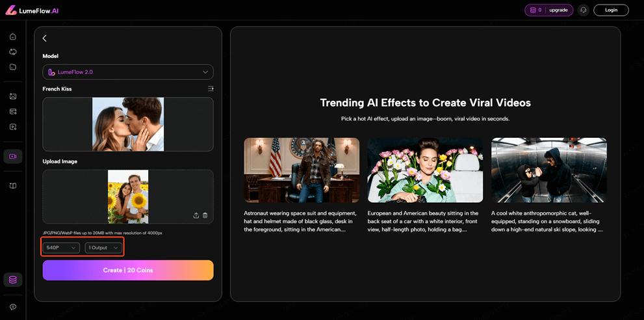
Task: Go back using the left arrow
Action: coord(45,38)
